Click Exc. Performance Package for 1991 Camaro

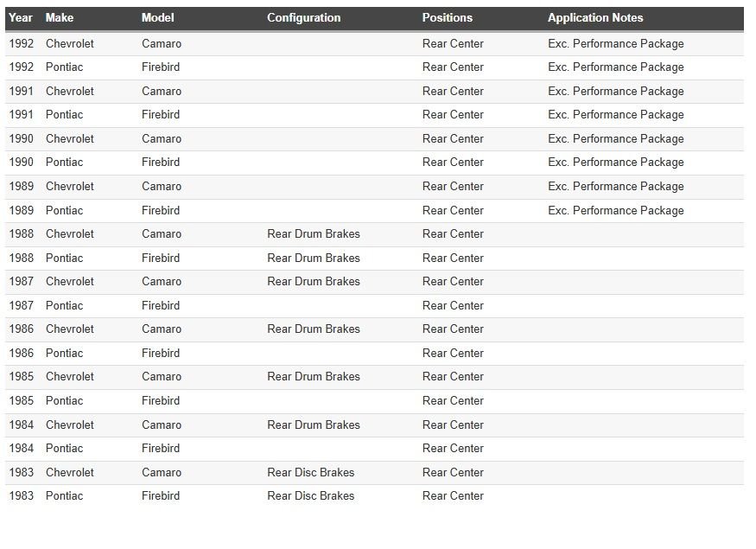pos(615,91)
